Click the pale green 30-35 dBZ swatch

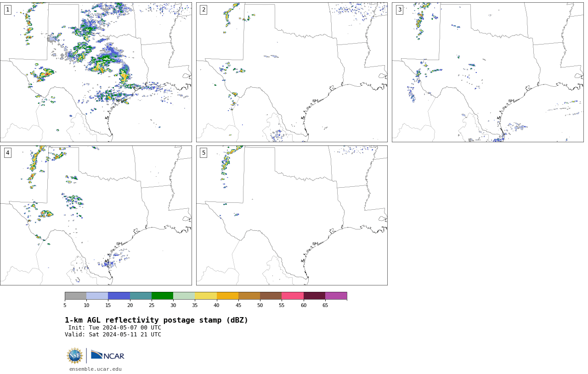pos(184,296)
